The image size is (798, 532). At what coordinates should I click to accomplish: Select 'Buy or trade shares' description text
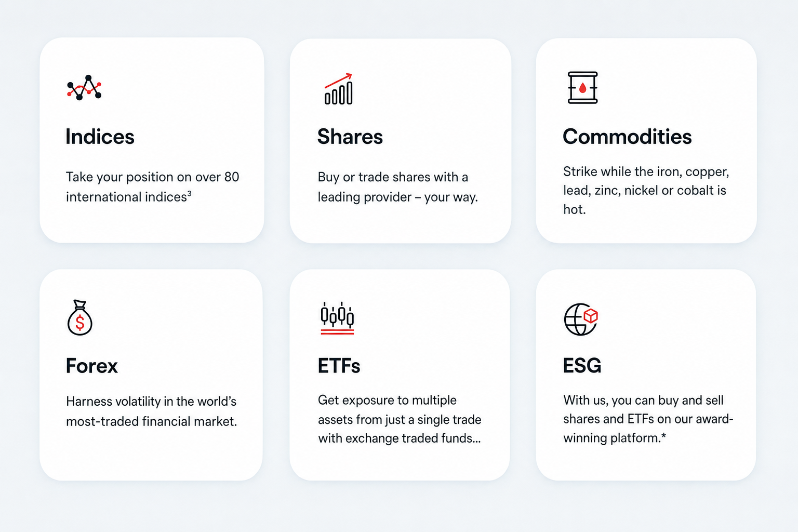(398, 187)
